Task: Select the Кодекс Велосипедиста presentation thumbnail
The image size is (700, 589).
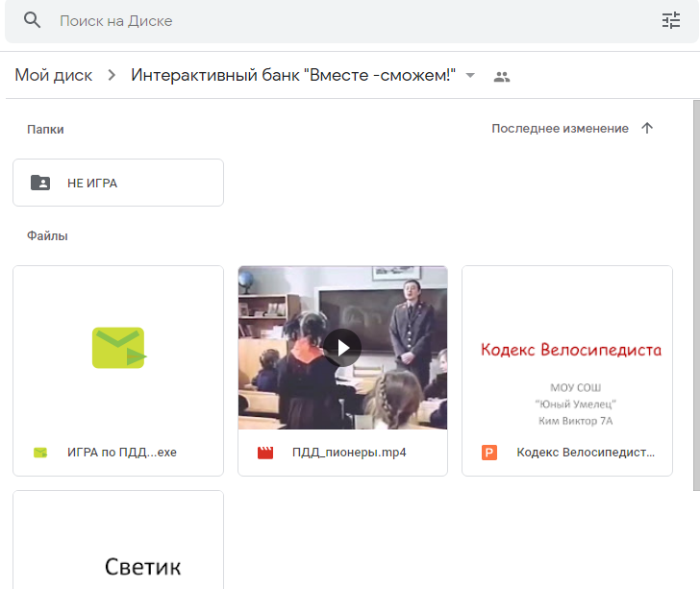Action: click(566, 347)
